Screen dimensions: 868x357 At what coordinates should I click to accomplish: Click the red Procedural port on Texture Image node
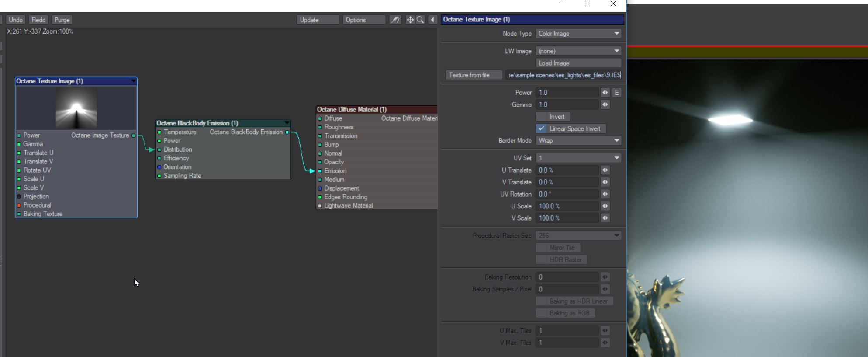19,205
